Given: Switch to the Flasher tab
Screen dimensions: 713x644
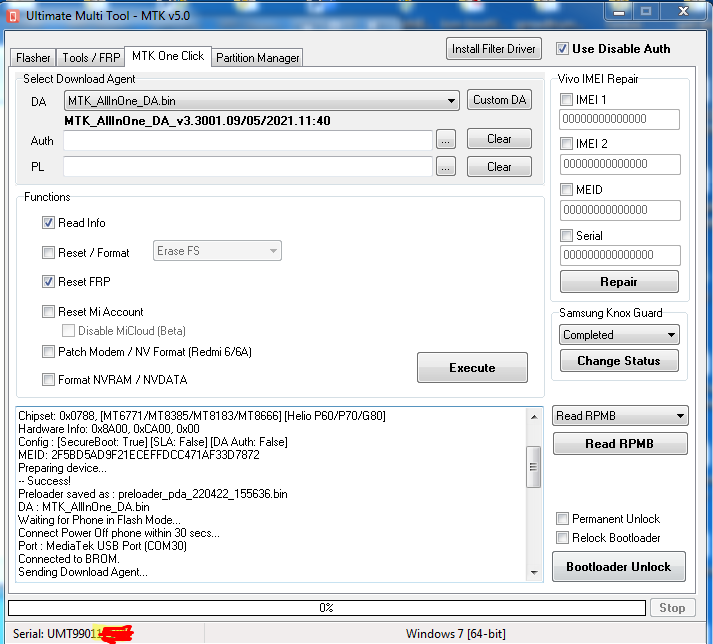Looking at the screenshot, I should point(33,58).
